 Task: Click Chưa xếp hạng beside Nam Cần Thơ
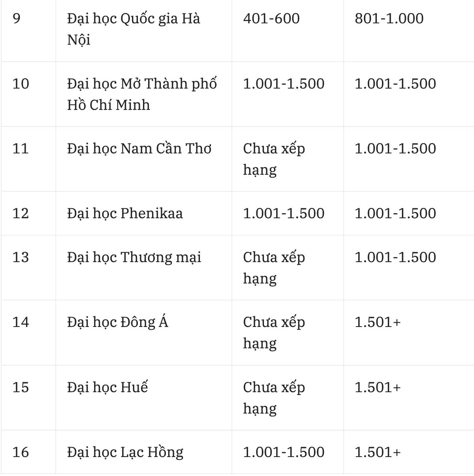click(x=274, y=159)
